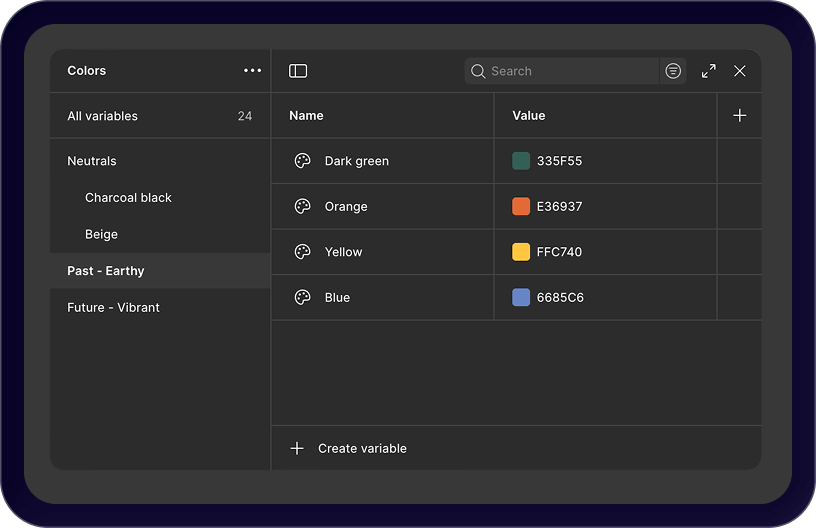
Task: Expand the variables panel to fullscreen
Action: [709, 71]
